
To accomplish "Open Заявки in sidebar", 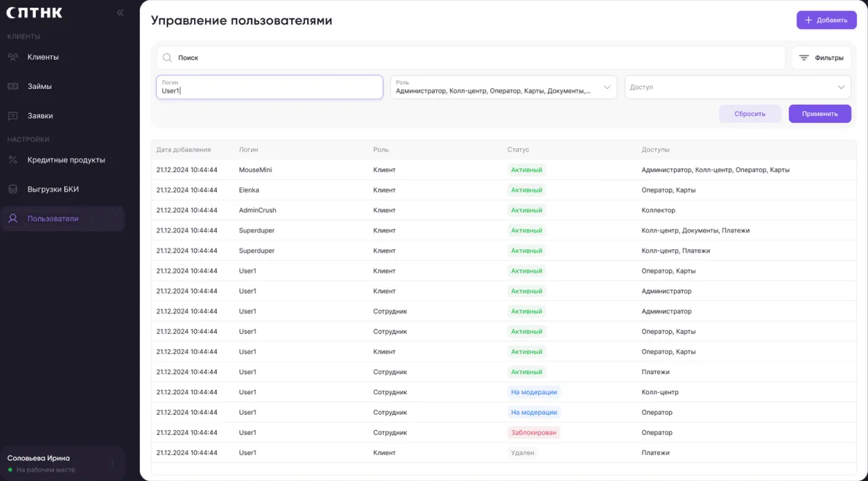I will point(63,116).
